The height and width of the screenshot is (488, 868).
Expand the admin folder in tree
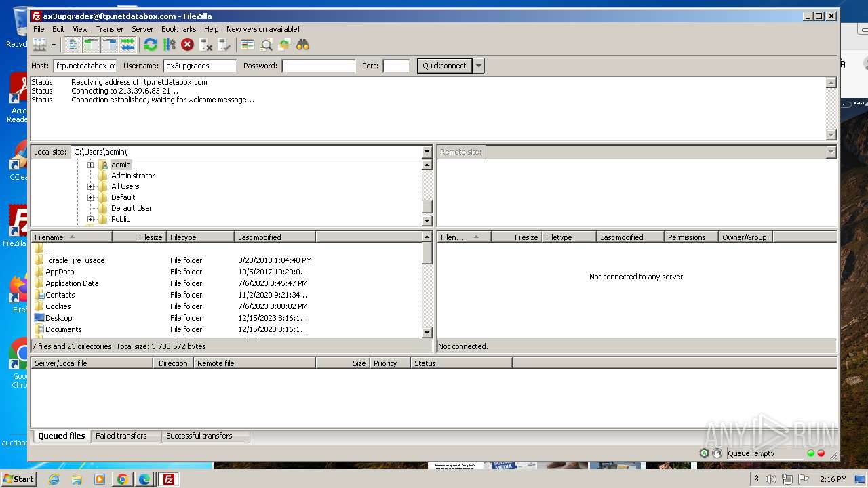point(90,165)
